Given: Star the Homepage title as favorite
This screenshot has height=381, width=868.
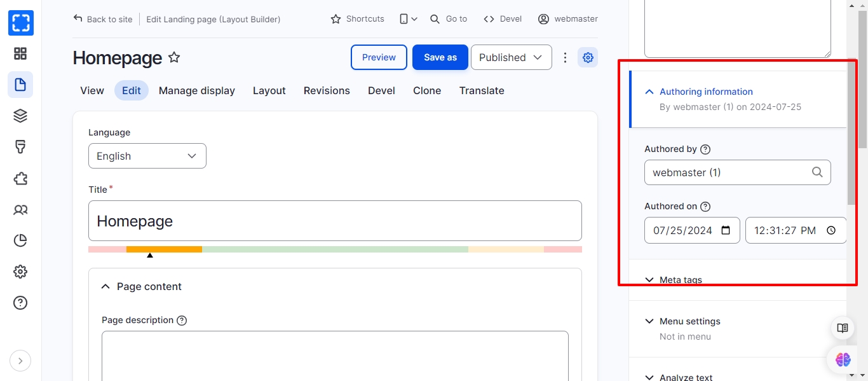Looking at the screenshot, I should pos(174,58).
